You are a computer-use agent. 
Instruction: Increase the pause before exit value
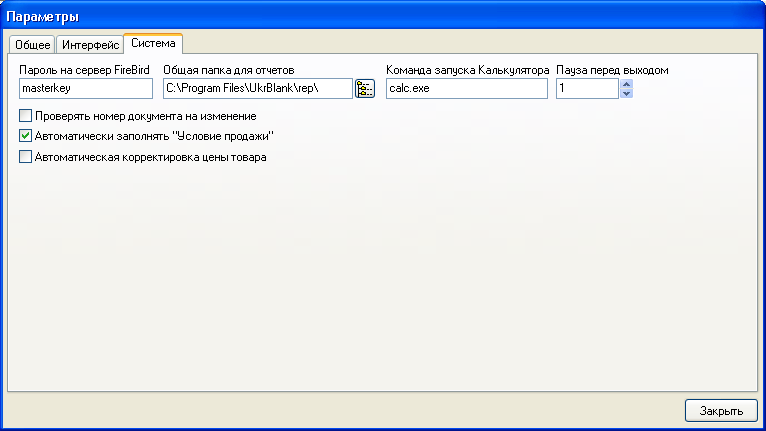click(626, 84)
